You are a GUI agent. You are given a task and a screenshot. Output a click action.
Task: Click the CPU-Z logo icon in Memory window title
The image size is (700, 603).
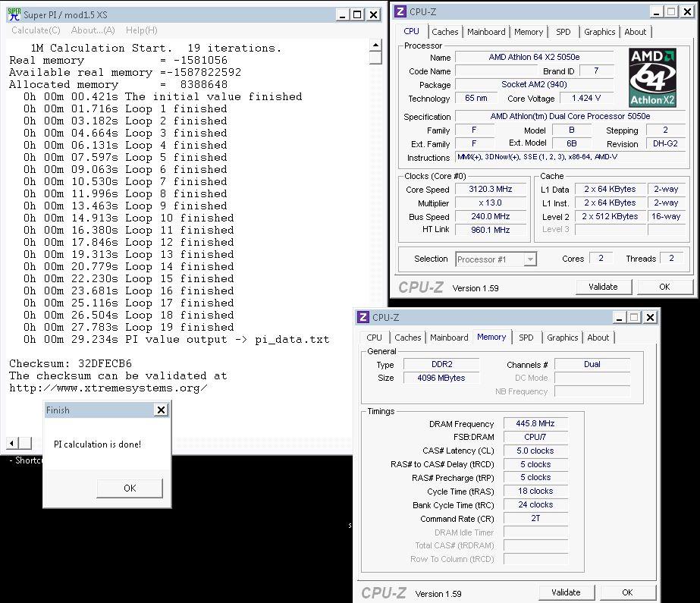click(x=363, y=317)
